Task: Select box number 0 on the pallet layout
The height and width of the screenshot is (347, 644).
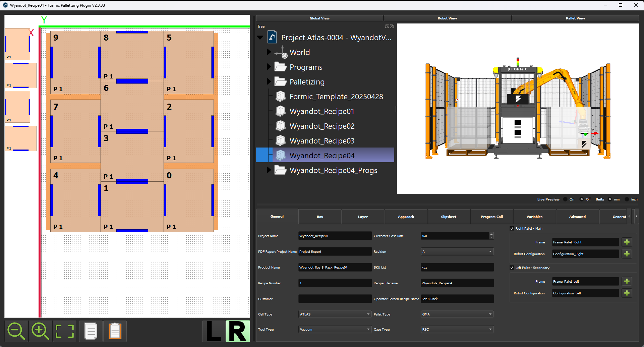Action: point(189,200)
